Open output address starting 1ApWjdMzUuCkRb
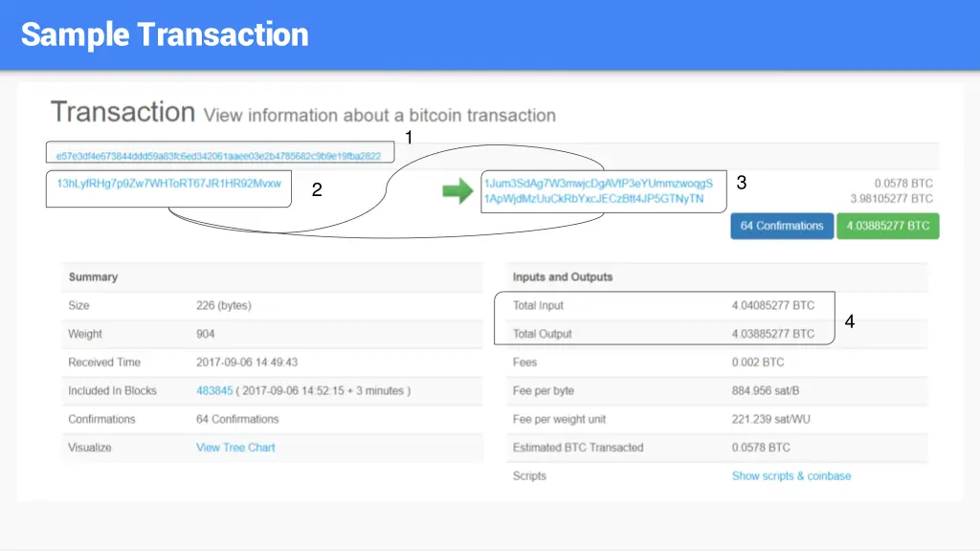980x551 pixels. click(593, 198)
